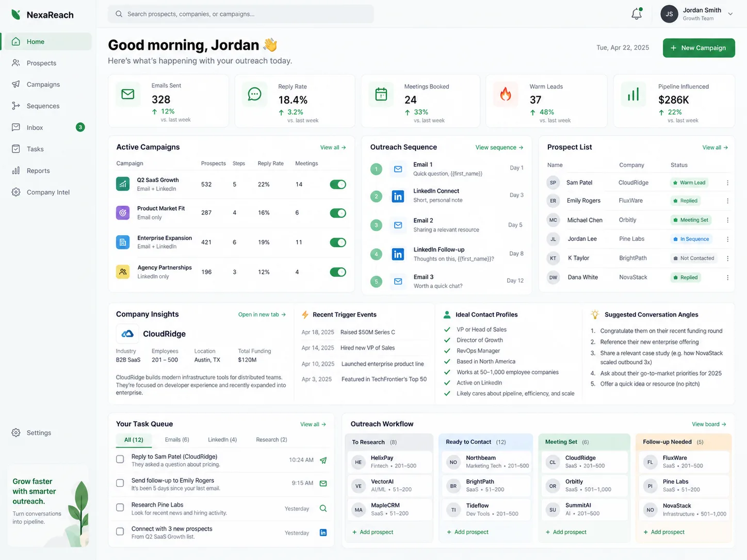Click the Q2 SaaS Growth campaign icon
This screenshot has height=560, width=747.
(x=123, y=184)
